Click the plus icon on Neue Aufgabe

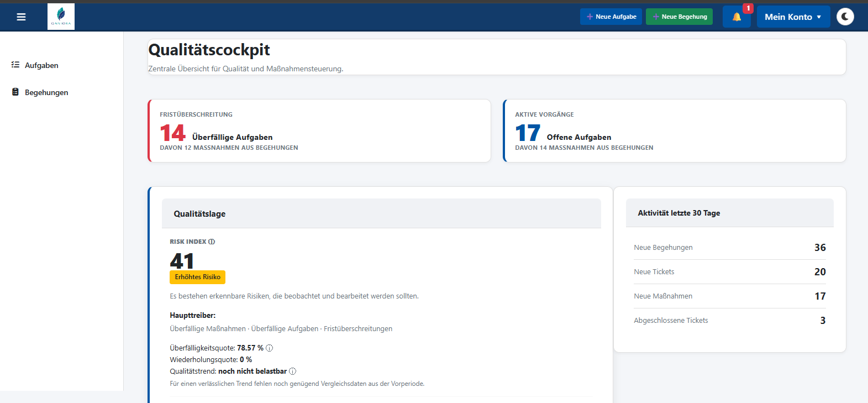[x=590, y=17]
